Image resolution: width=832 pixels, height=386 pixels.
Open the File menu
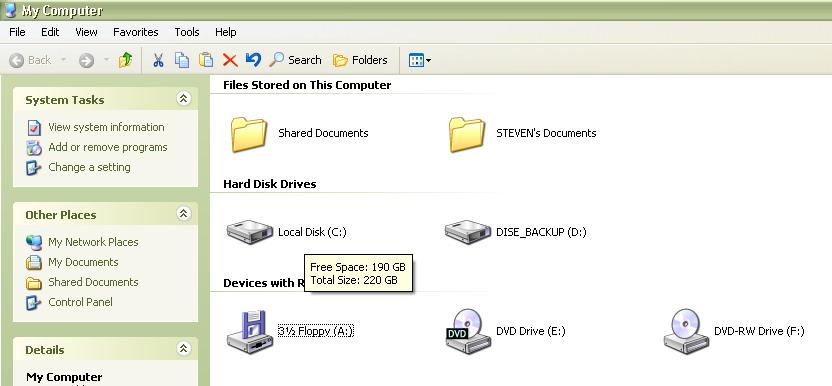18,32
